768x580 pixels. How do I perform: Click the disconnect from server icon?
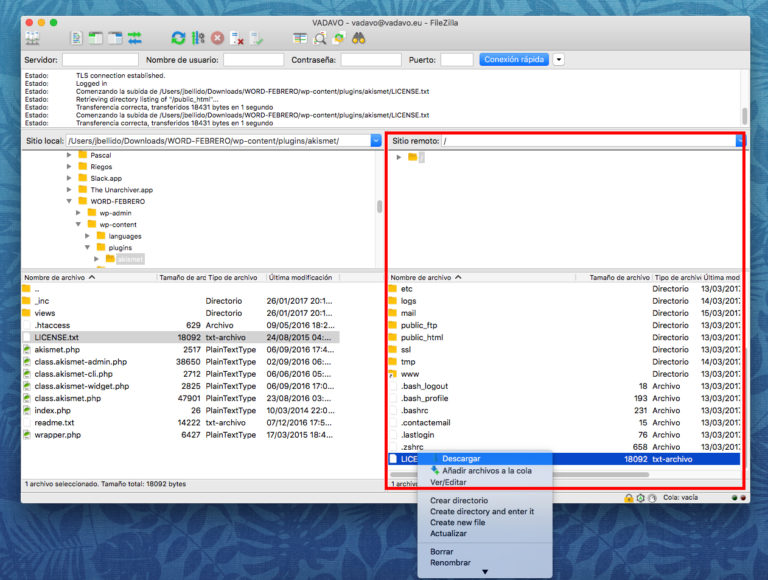point(237,38)
